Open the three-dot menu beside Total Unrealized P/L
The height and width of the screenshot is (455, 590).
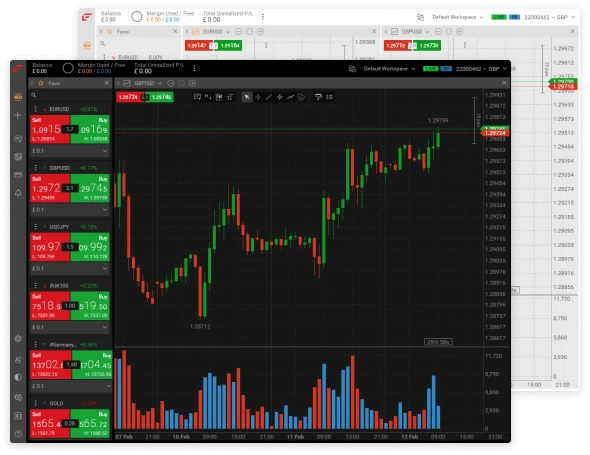tap(194, 68)
